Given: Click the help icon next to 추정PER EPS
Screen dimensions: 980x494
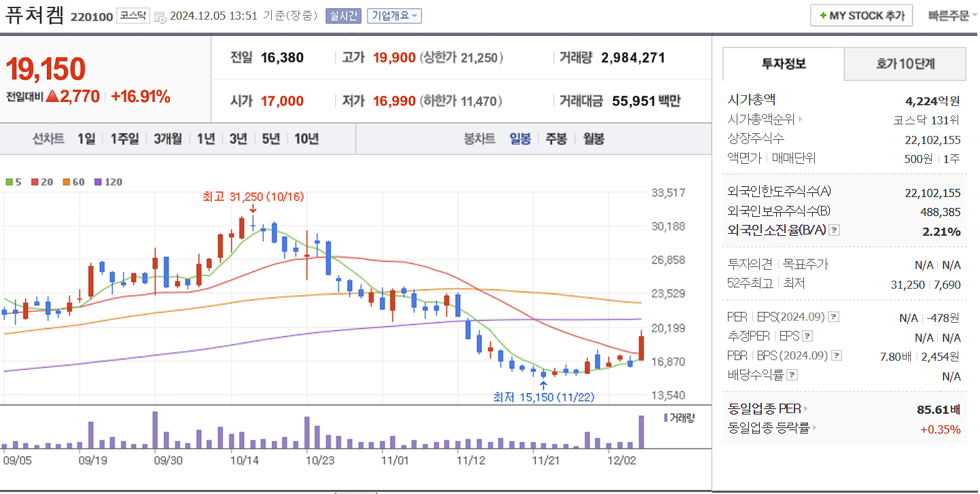Looking at the screenshot, I should click(x=808, y=336).
